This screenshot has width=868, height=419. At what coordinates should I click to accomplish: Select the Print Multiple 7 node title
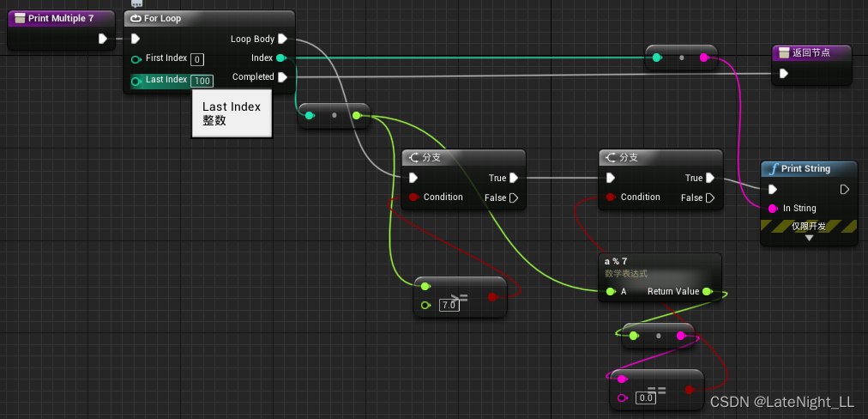click(61, 18)
